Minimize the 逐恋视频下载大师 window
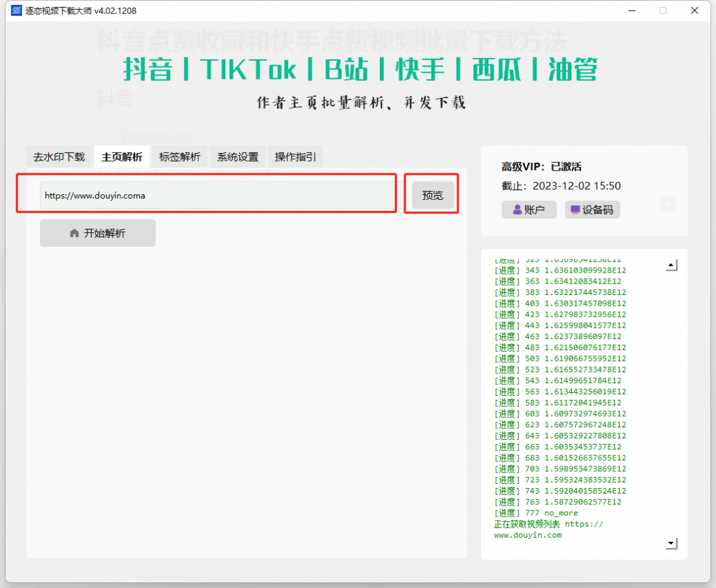Image resolution: width=716 pixels, height=588 pixels. coord(632,10)
